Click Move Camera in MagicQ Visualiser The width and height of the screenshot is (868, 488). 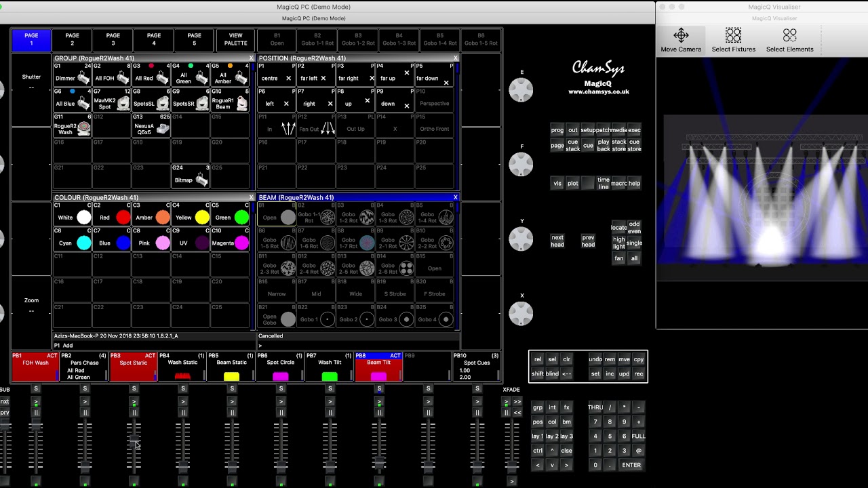tap(681, 40)
